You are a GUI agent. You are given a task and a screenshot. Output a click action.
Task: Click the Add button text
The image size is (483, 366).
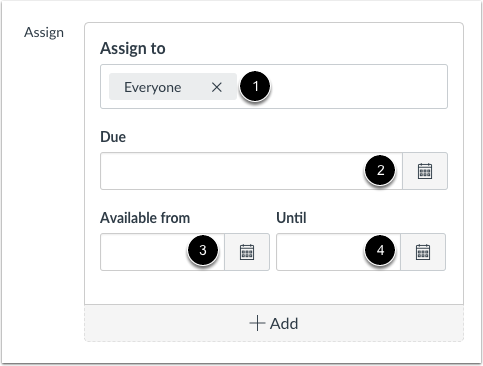(x=284, y=323)
